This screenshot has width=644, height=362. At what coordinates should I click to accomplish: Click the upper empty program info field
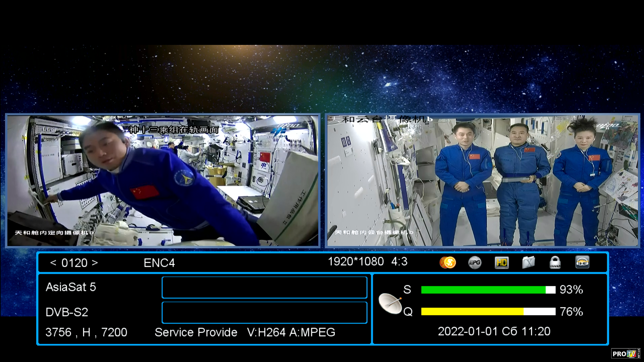tap(264, 287)
